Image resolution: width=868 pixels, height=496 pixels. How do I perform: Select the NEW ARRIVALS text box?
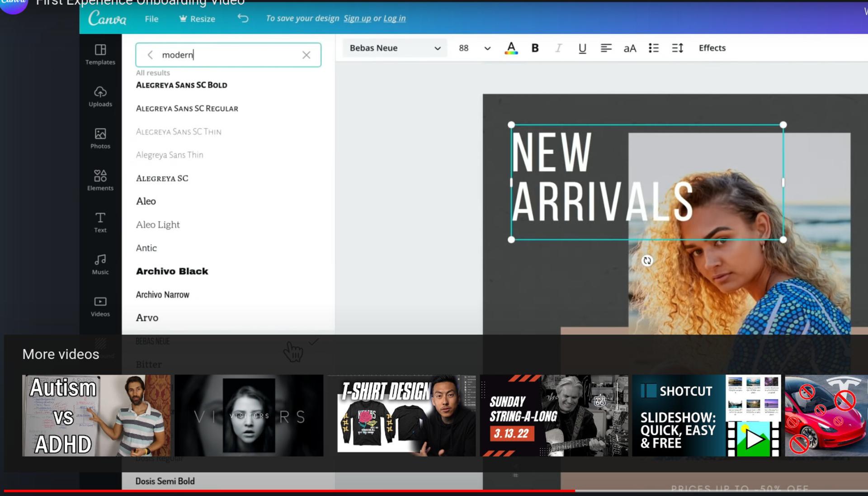647,182
